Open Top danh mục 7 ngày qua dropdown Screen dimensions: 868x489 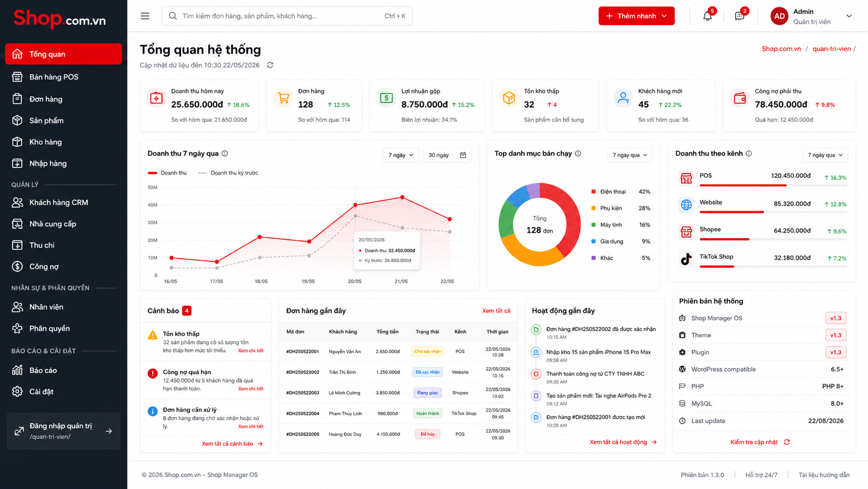630,155
